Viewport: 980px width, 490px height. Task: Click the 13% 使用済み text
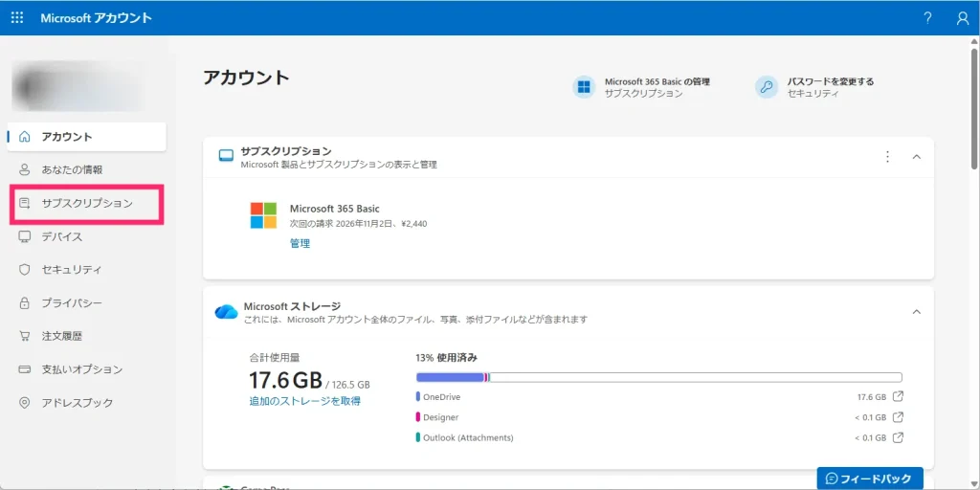click(446, 358)
